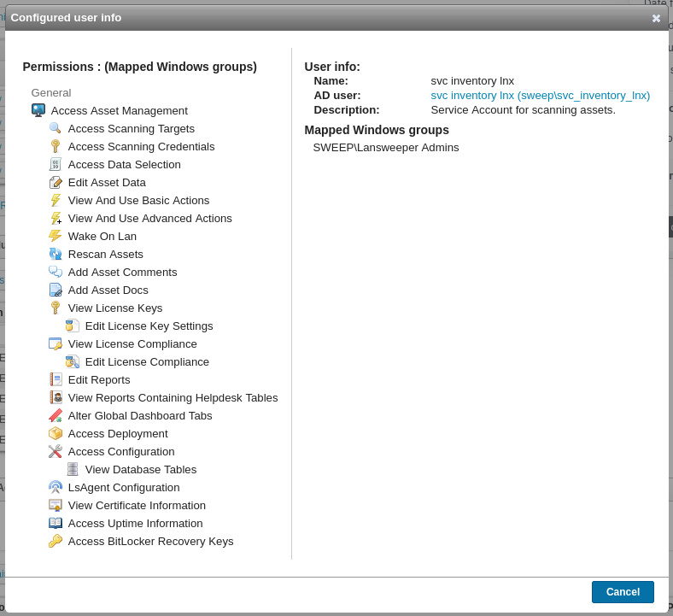This screenshot has width=673, height=616.
Task: Select the LsAgent Configuration label
Action: (124, 488)
